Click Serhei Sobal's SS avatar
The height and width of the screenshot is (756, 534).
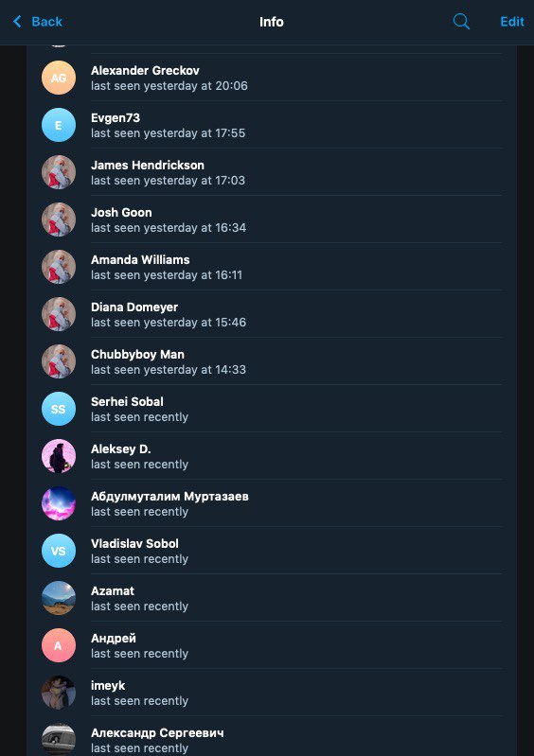pyautogui.click(x=59, y=409)
